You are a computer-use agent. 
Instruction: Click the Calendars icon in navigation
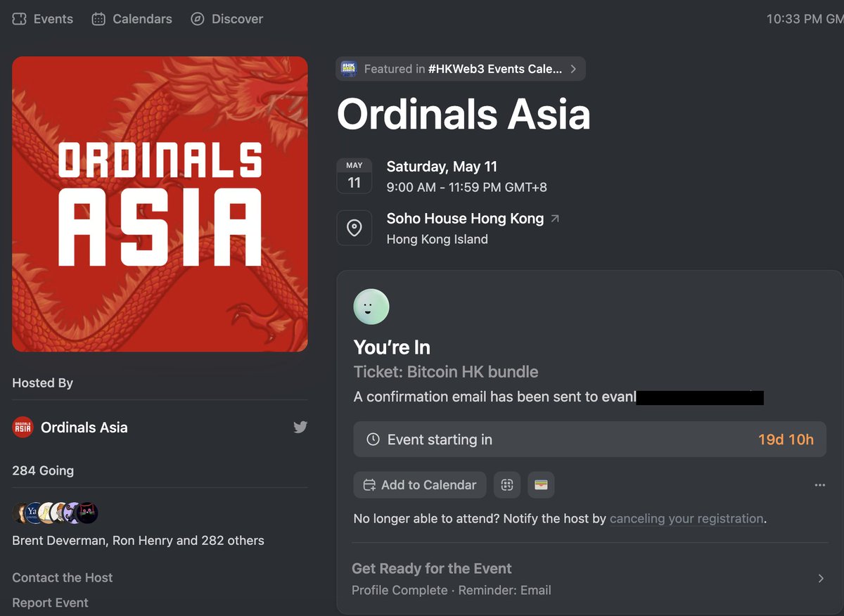(x=99, y=19)
